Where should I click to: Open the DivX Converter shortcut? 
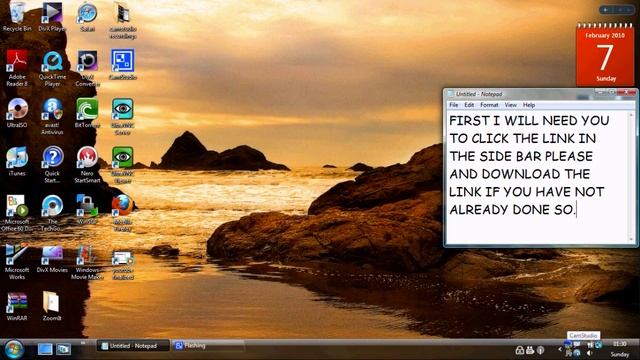[87, 68]
